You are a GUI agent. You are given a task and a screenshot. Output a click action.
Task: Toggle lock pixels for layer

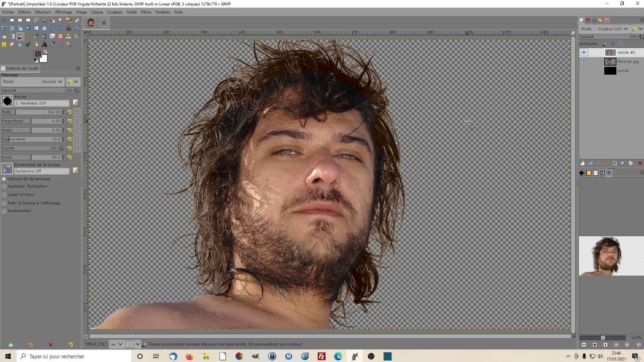605,44
